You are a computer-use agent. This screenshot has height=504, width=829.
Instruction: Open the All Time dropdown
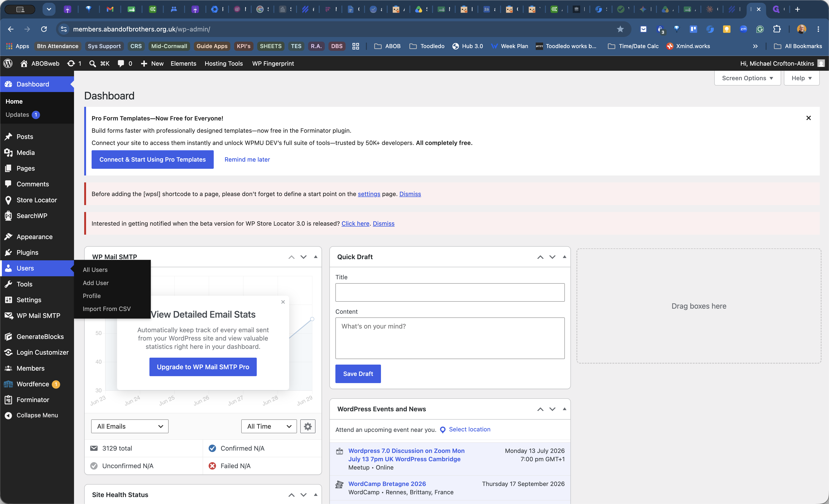click(x=269, y=426)
